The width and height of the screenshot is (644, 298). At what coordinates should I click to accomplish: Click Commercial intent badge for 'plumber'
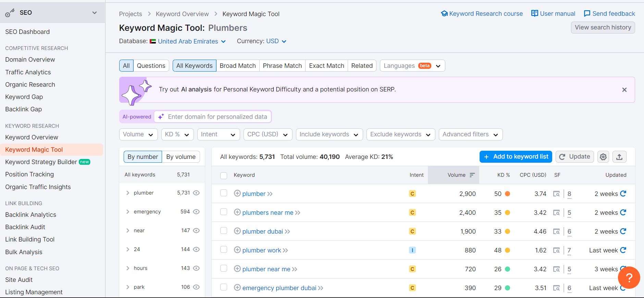[412, 194]
